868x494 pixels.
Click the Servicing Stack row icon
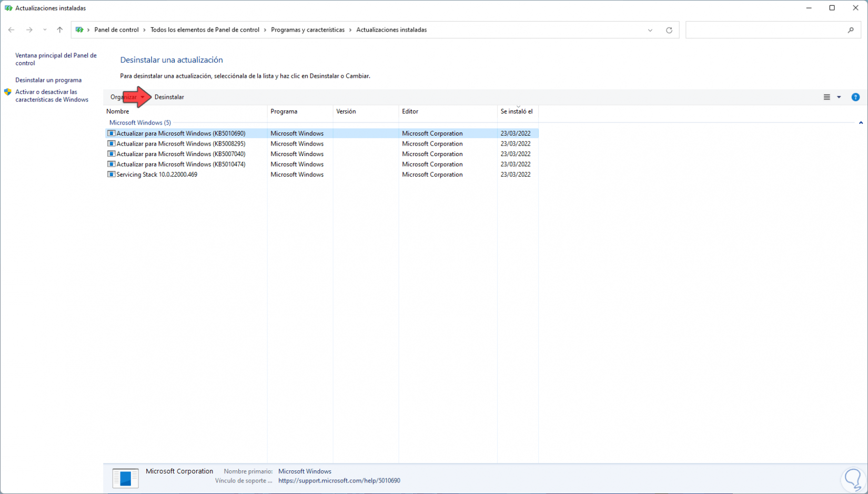111,174
